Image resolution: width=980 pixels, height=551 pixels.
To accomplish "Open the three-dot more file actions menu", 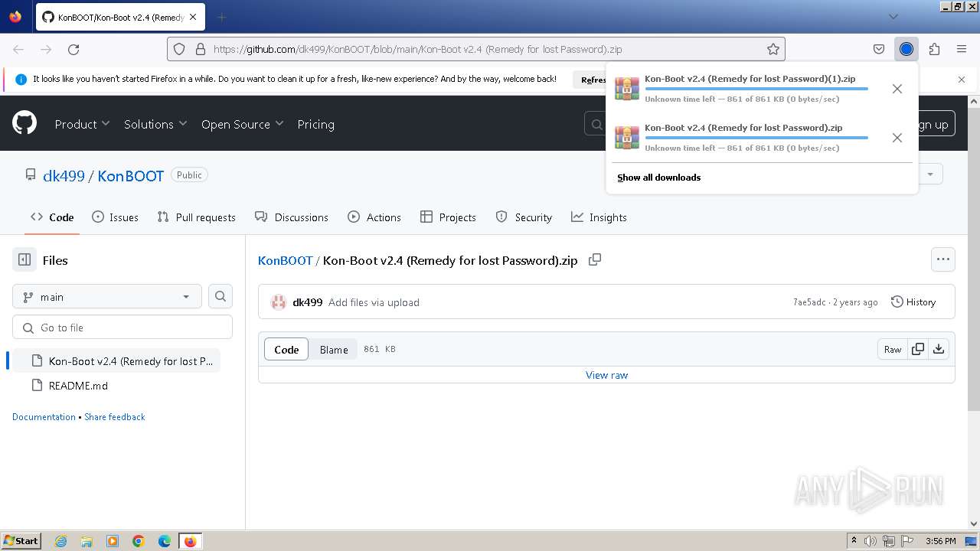I will (x=942, y=259).
